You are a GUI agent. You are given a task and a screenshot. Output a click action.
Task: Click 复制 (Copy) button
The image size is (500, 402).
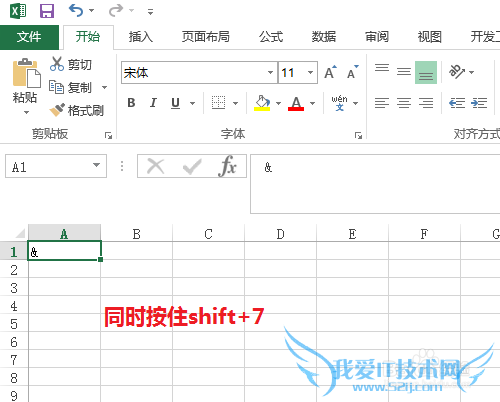coord(70,87)
